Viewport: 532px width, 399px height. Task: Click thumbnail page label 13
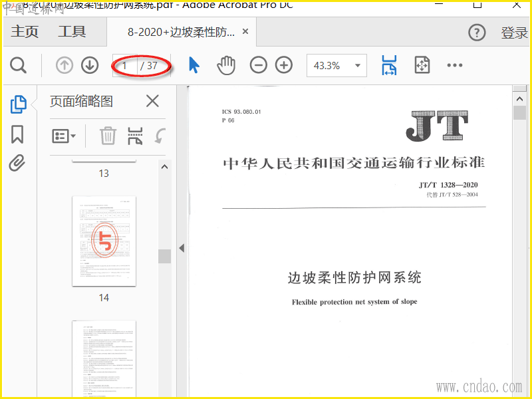(x=104, y=174)
